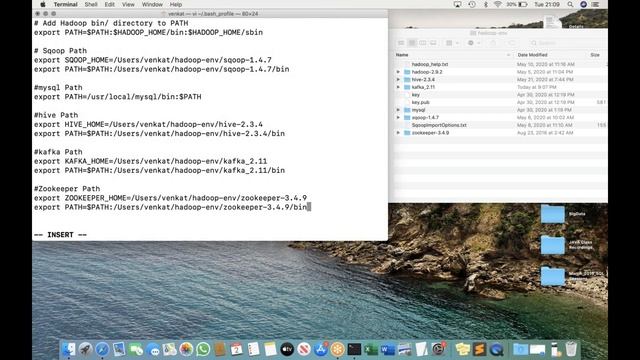This screenshot has width=640, height=360.
Task: Open the Window menu
Action: point(152,4)
